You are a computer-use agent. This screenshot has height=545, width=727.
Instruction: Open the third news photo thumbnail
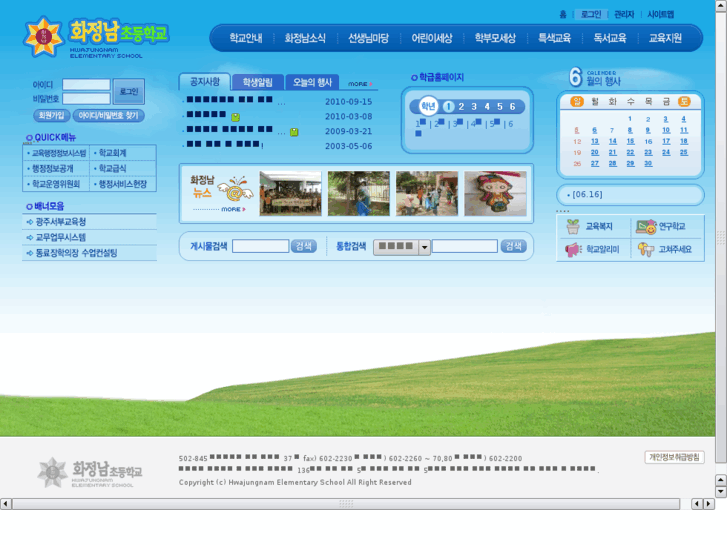coord(427,193)
